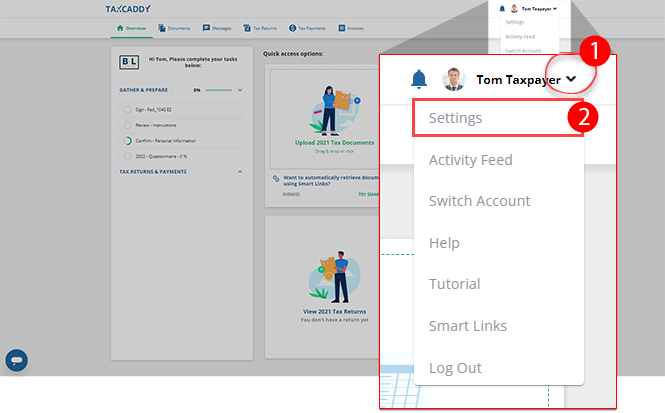Click the Documents tab icon
Image resolution: width=665 pixels, height=413 pixels.
[x=162, y=28]
